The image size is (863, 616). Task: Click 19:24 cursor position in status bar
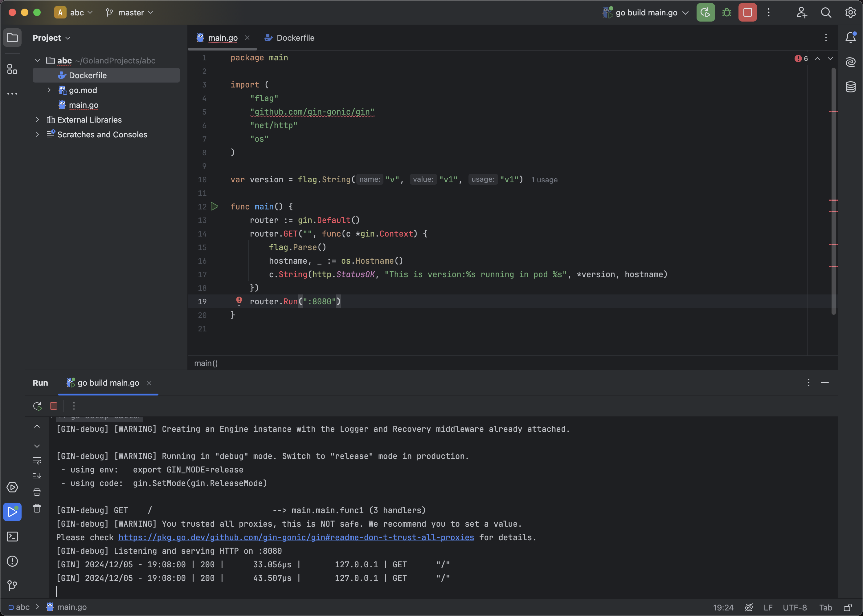723,607
